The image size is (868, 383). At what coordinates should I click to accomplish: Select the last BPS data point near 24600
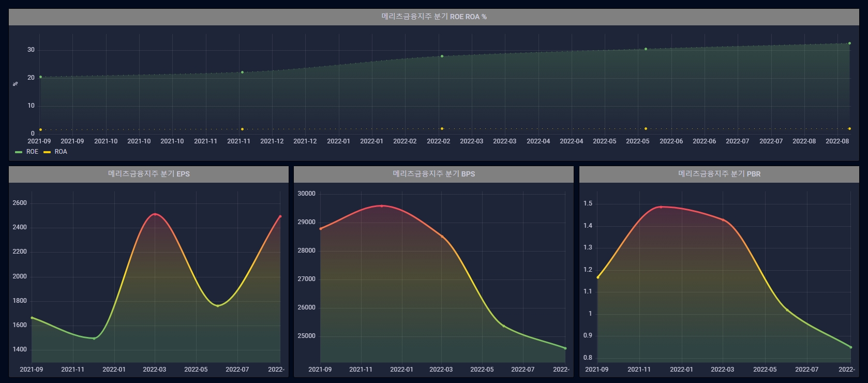coord(565,348)
